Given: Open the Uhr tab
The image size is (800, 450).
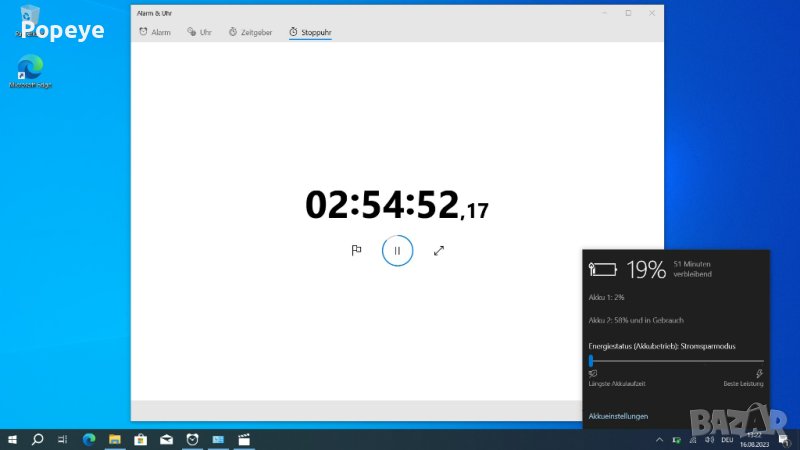Looking at the screenshot, I should (199, 32).
